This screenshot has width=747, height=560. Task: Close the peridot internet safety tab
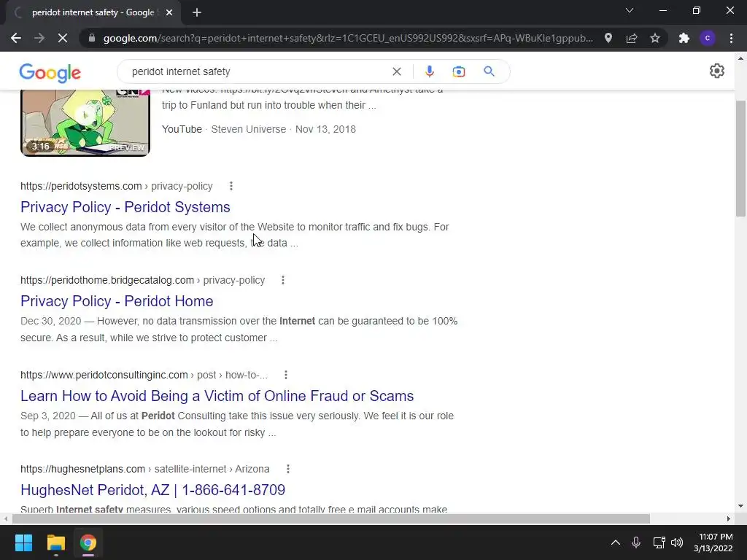coord(169,12)
